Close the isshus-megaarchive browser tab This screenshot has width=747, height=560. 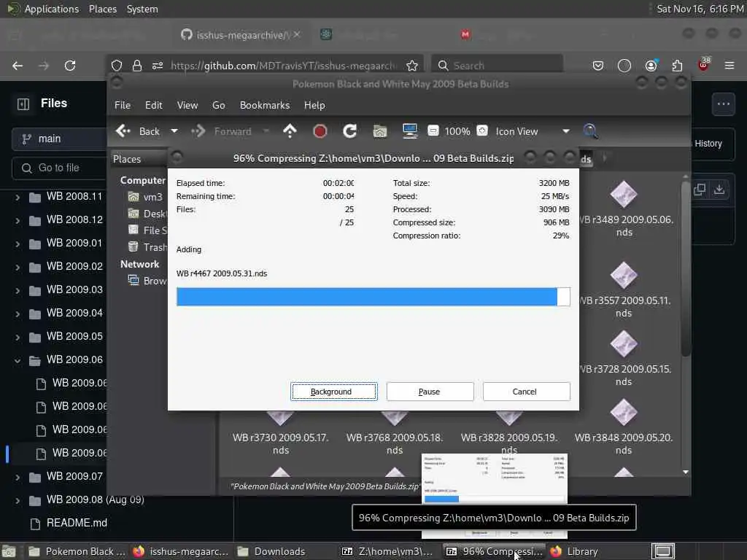(297, 35)
